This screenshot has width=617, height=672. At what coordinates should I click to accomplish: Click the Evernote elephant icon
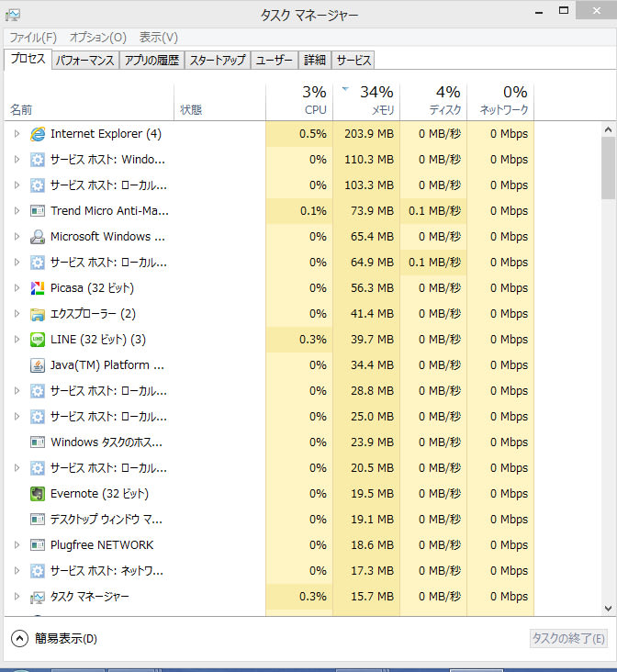point(38,494)
